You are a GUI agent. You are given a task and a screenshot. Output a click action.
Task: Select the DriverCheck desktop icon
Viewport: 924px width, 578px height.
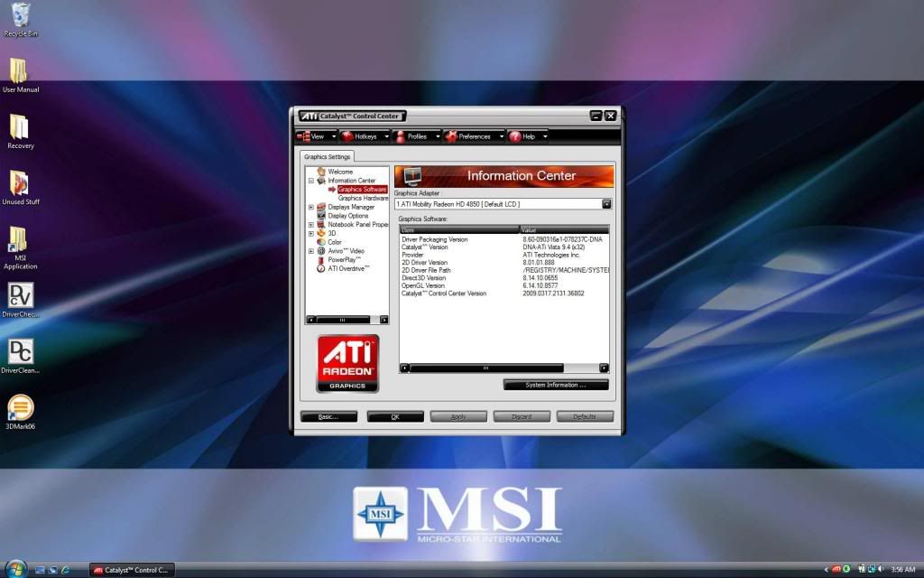click(21, 300)
